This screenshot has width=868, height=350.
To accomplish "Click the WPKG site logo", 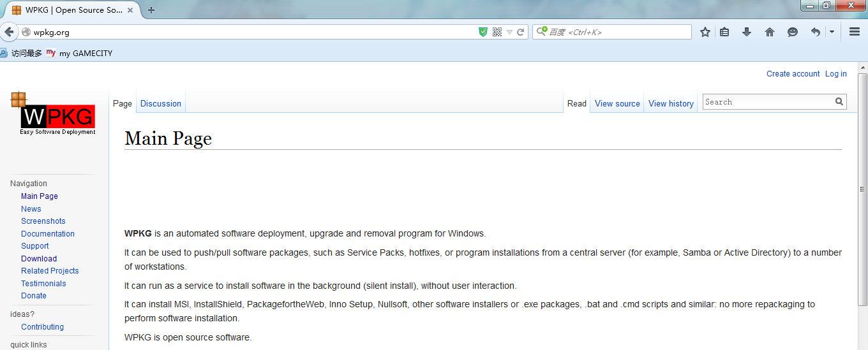I will pyautogui.click(x=53, y=113).
